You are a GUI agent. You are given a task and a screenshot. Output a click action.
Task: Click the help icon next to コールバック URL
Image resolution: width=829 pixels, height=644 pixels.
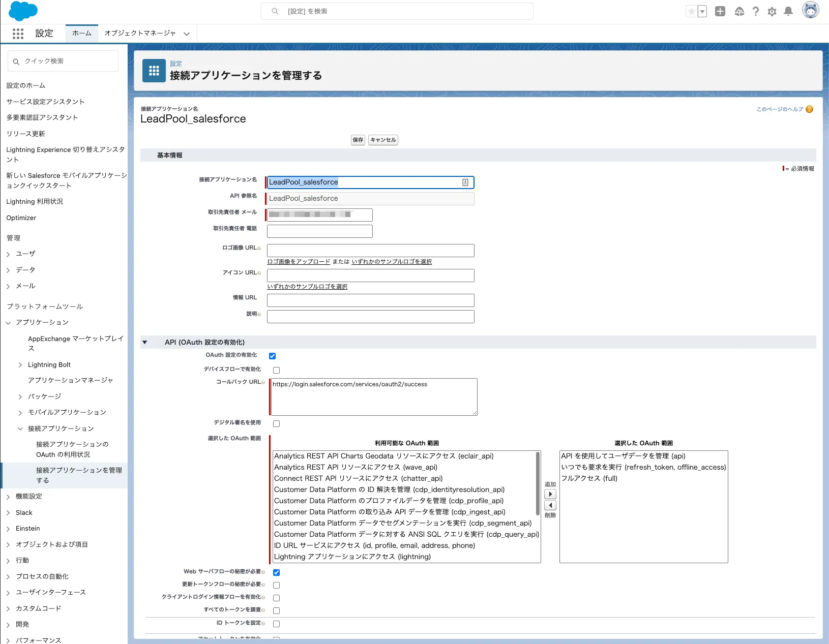[x=263, y=382]
